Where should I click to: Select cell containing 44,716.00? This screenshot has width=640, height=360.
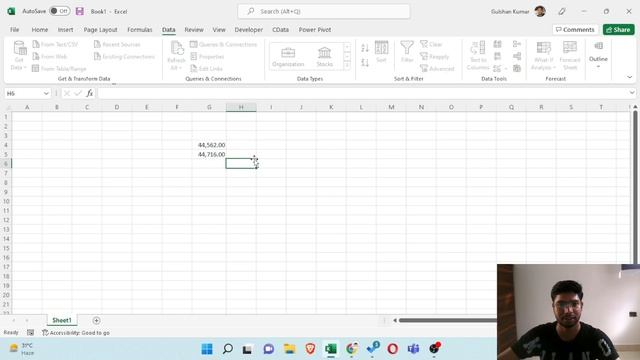tap(209, 154)
